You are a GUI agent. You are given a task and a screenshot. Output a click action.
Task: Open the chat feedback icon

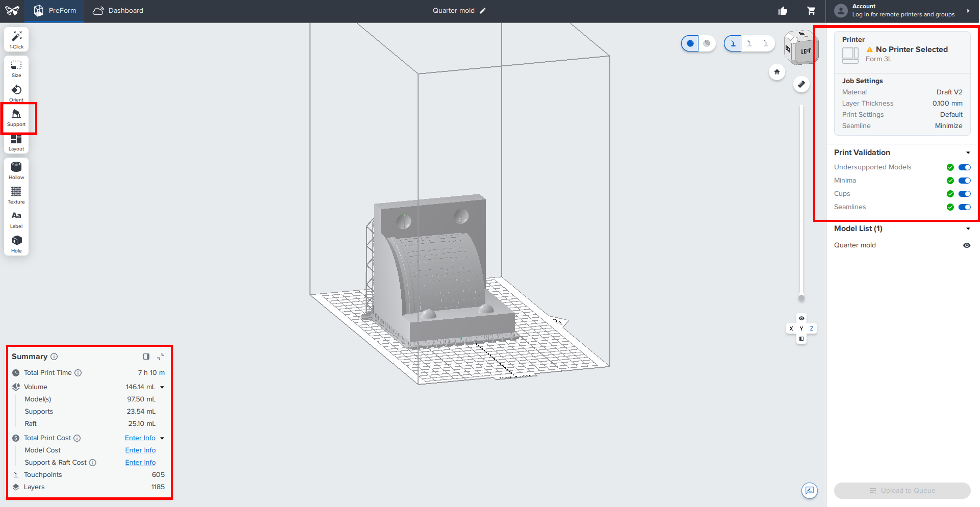tap(809, 490)
